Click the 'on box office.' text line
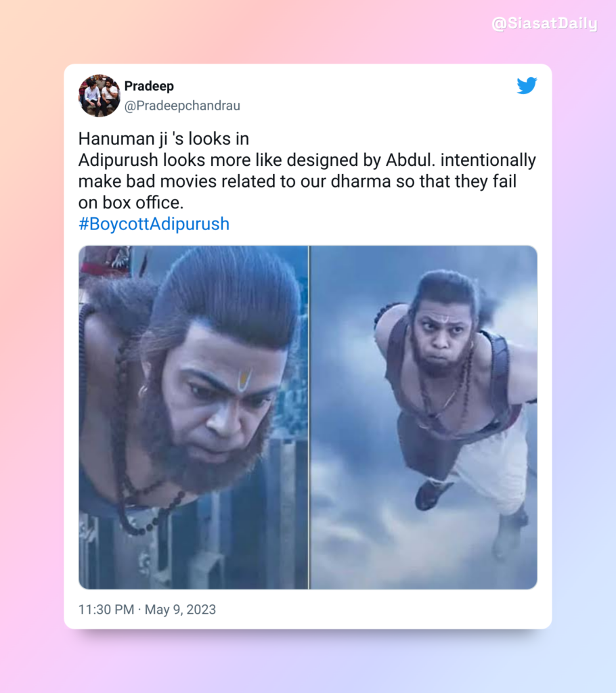 131,202
